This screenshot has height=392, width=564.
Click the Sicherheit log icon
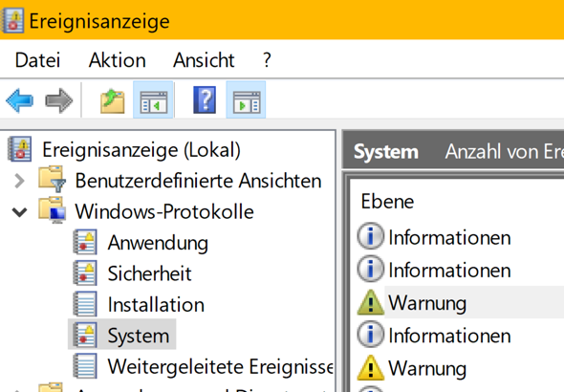point(85,272)
